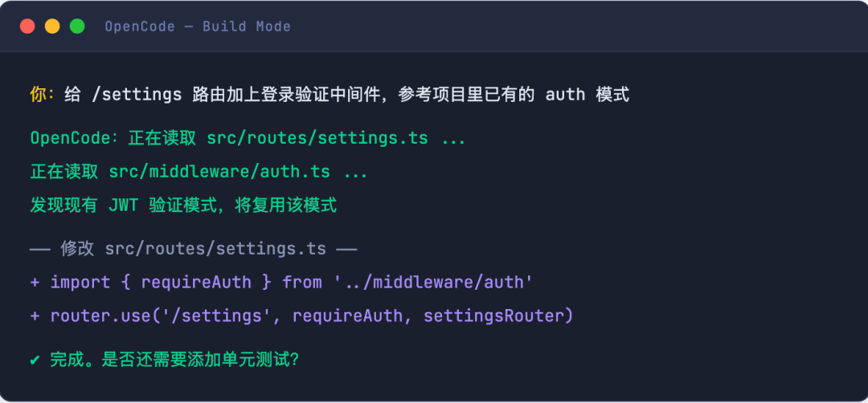
Task: Click the src/middleware/auth.ts file path
Action: tap(219, 172)
